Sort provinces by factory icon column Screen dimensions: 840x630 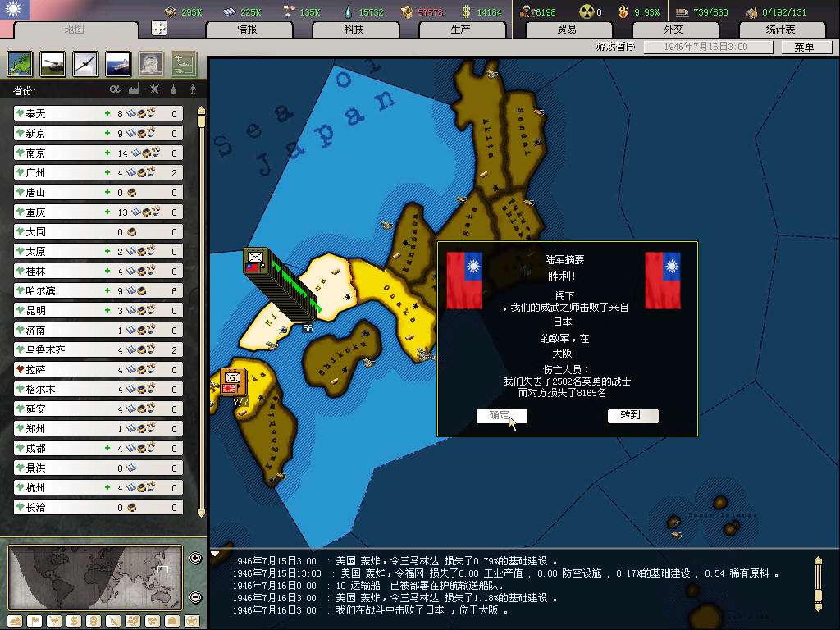pos(134,89)
